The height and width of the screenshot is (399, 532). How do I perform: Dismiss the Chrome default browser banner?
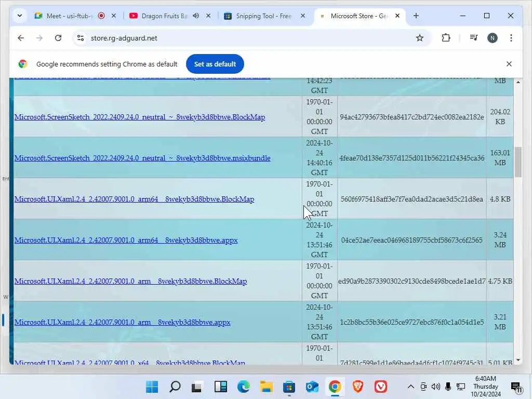pyautogui.click(x=509, y=64)
